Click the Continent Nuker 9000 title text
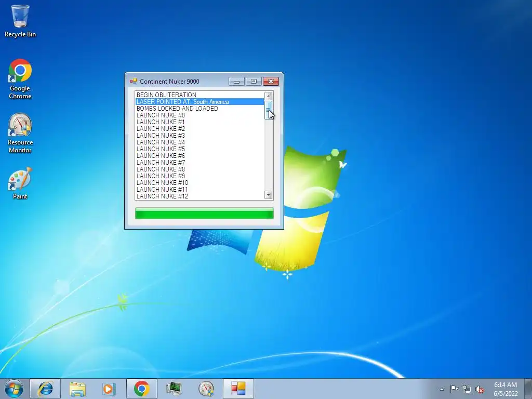 point(169,82)
